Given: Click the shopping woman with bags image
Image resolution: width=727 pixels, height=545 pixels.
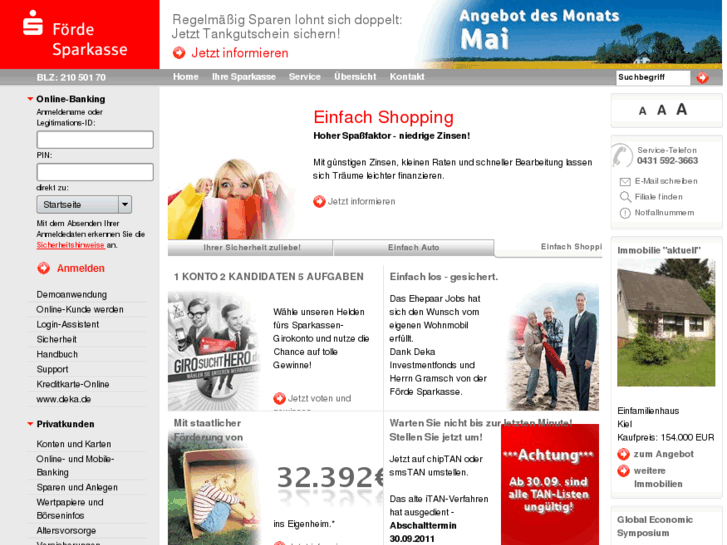Looking at the screenshot, I should click(230, 199).
